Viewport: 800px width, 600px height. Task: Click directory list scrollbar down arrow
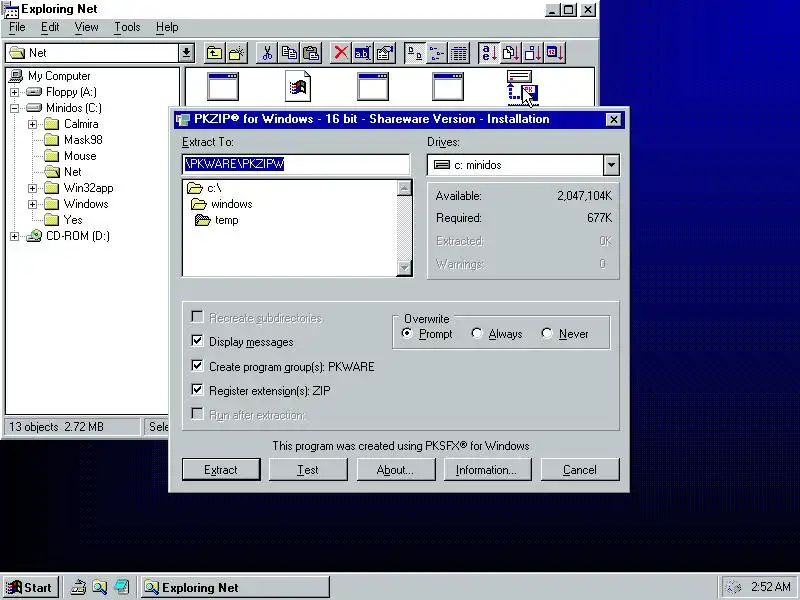(404, 268)
